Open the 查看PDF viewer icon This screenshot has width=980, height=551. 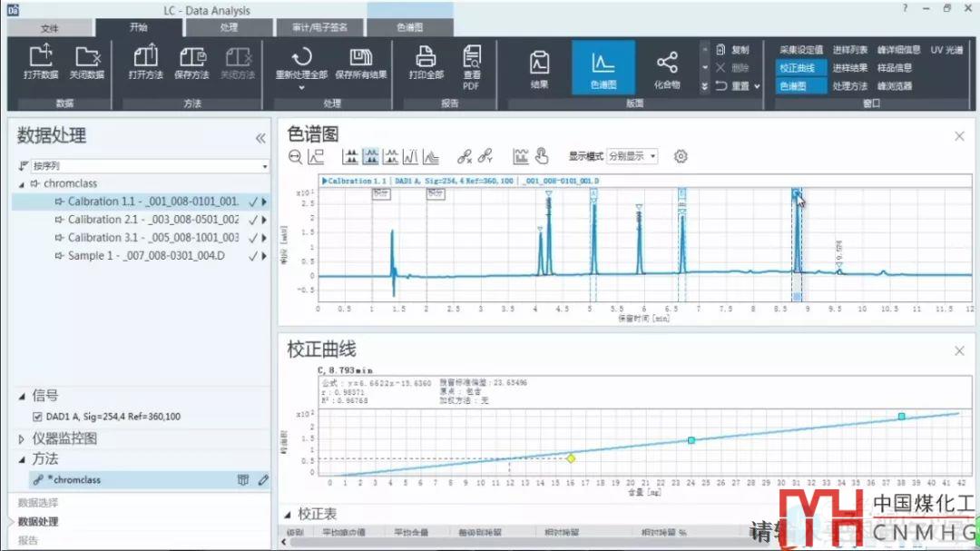pyautogui.click(x=472, y=57)
